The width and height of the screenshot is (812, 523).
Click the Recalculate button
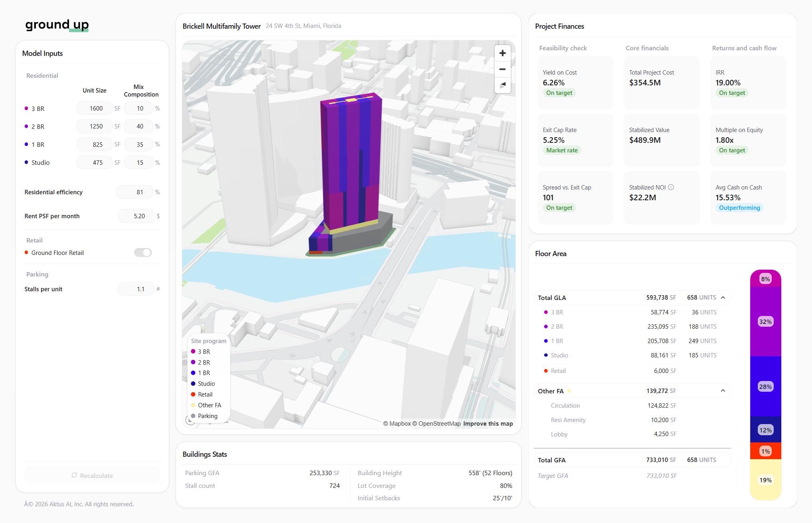coord(92,475)
